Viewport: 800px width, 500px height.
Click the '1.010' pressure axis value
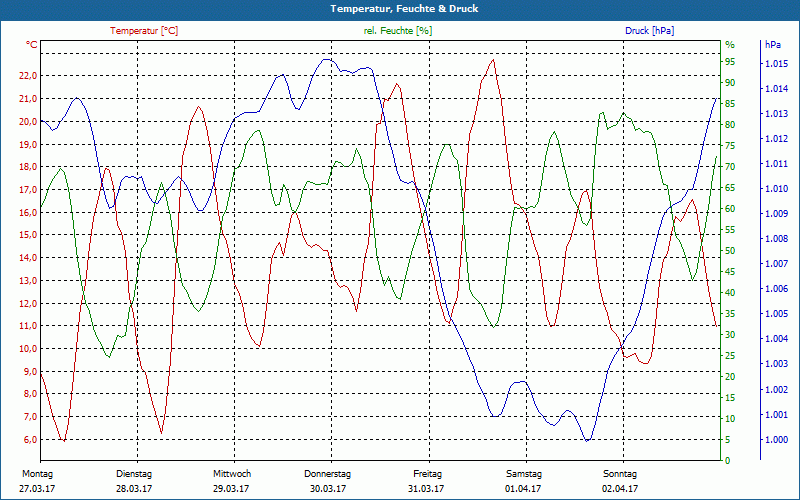point(776,189)
